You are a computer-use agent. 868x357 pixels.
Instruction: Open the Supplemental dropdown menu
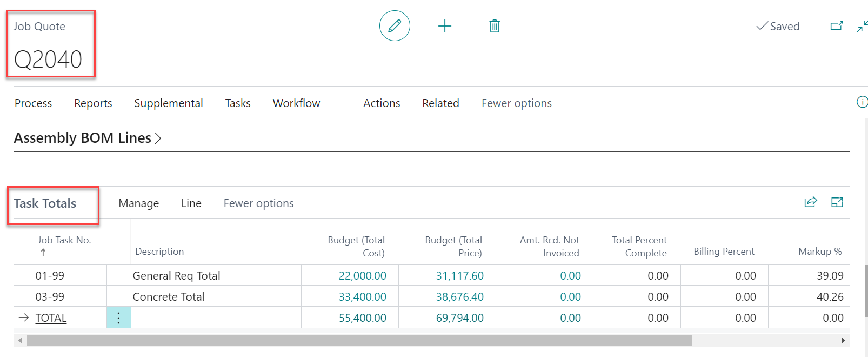(x=168, y=103)
